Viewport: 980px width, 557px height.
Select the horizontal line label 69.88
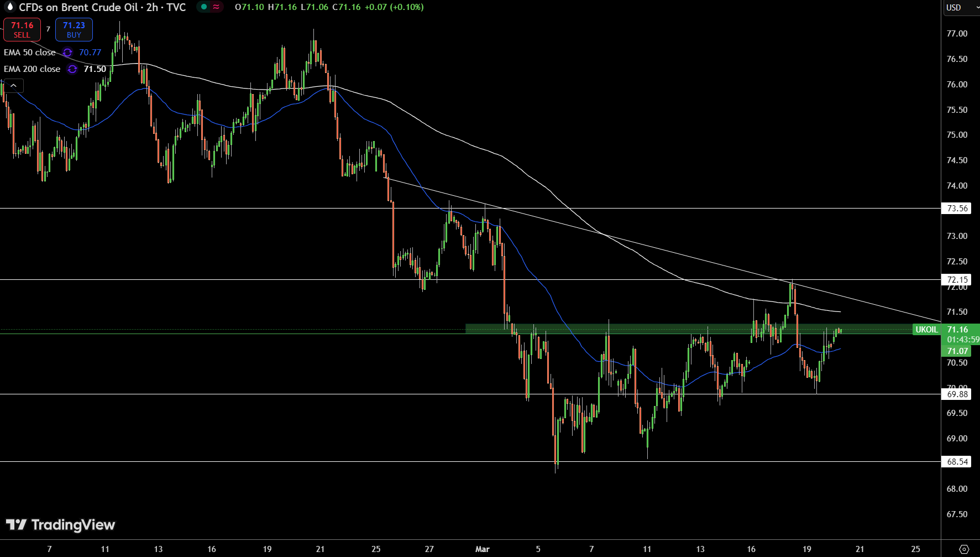957,394
